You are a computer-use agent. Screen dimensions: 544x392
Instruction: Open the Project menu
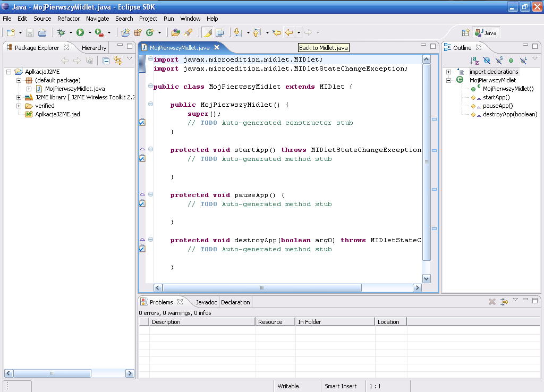[x=148, y=19]
